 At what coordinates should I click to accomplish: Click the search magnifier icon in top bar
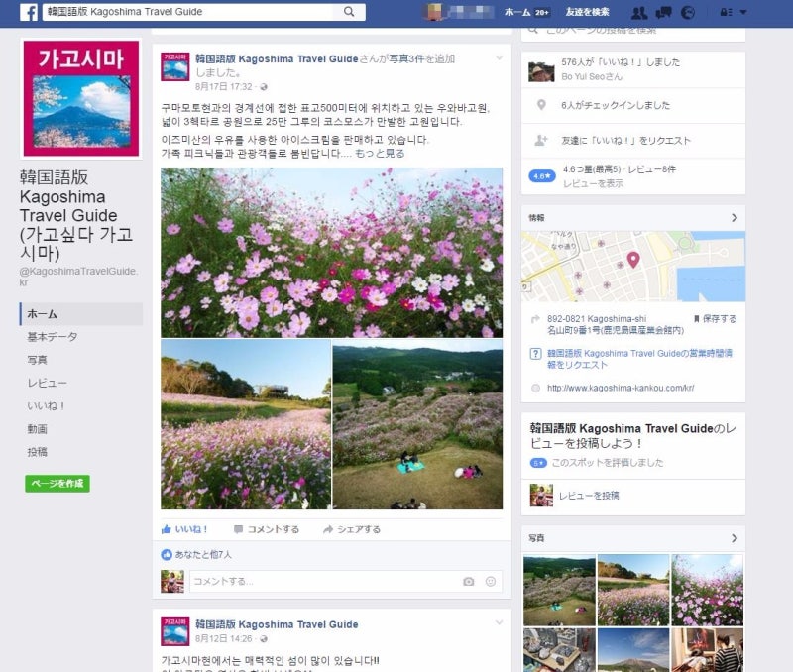[349, 12]
